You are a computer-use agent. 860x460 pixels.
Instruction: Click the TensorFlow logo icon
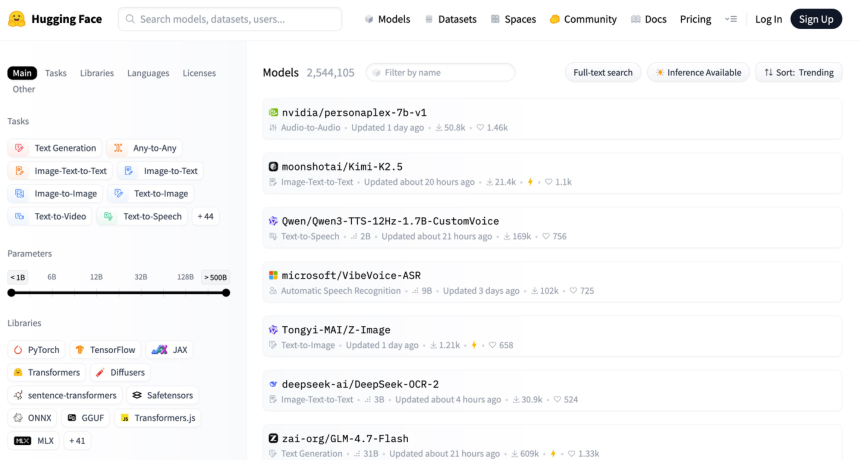pos(80,350)
